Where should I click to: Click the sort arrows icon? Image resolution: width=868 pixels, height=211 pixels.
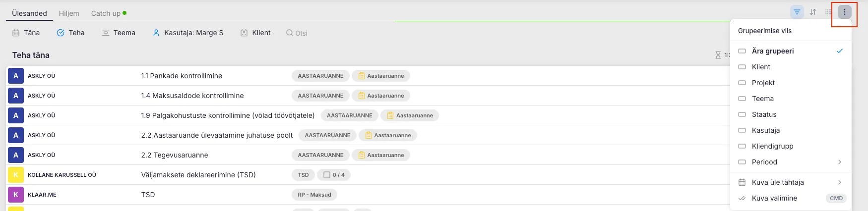pos(813,12)
